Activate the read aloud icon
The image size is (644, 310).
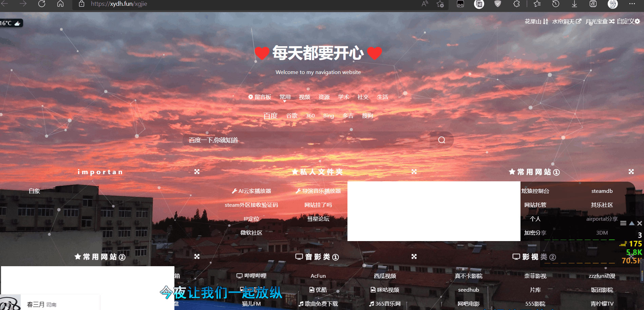pos(425,4)
